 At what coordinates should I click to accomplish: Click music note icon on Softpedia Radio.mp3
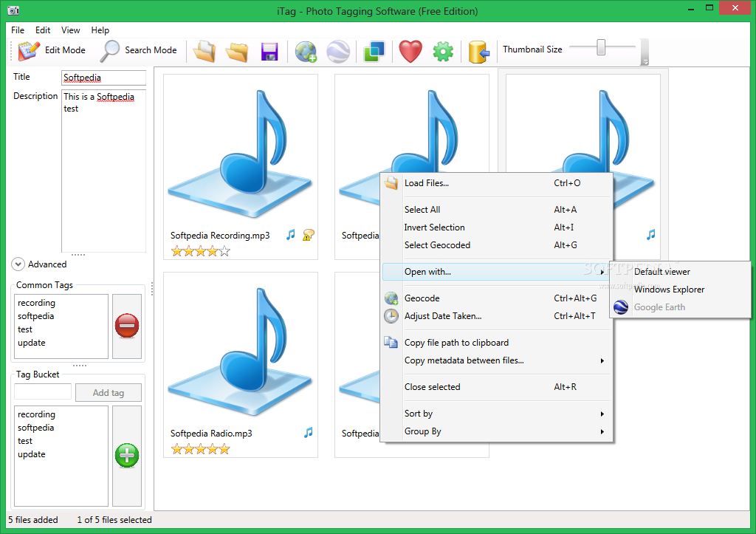[309, 433]
